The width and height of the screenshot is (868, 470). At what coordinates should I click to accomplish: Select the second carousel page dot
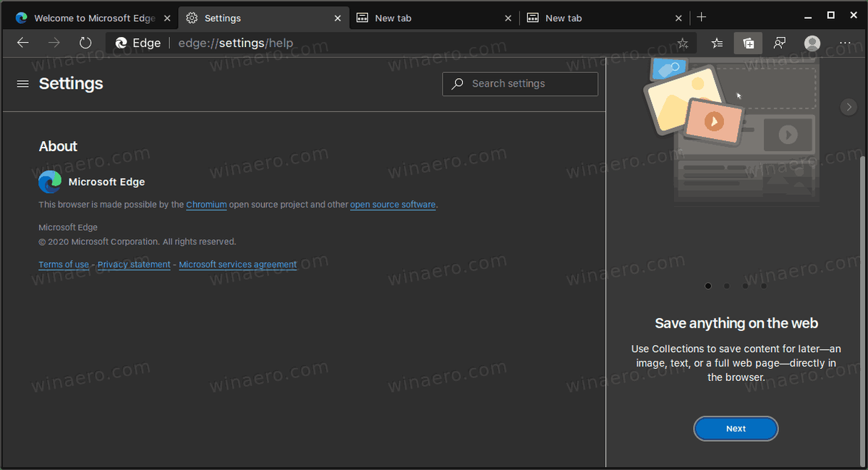tap(726, 286)
